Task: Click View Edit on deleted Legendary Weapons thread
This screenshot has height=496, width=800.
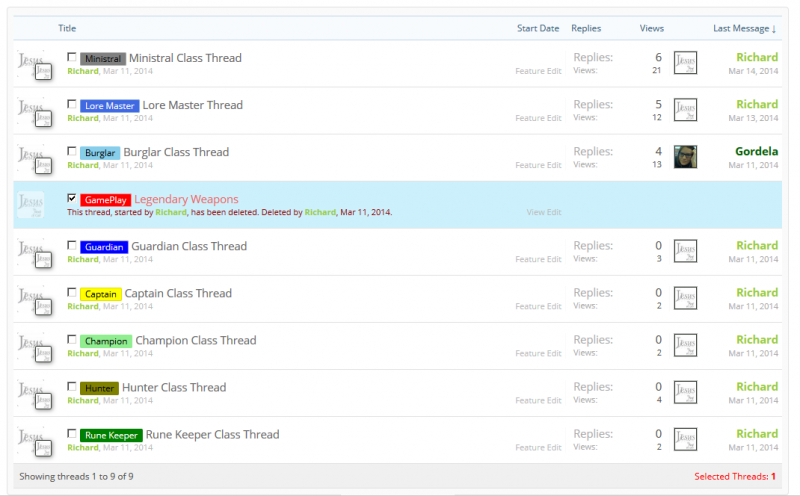Action: (x=544, y=212)
